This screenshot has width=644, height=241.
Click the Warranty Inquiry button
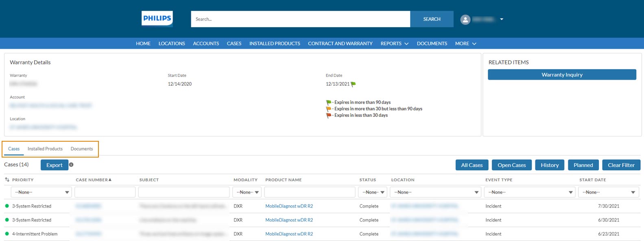coord(562,74)
